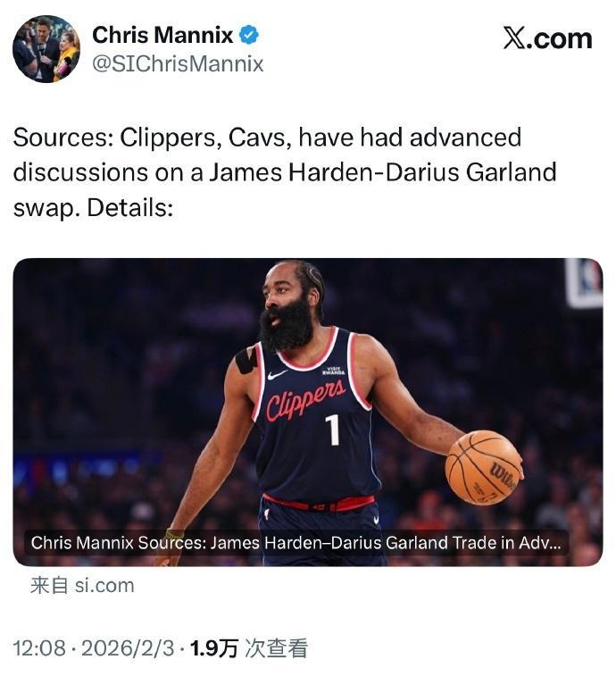
Task: Open the 1.9万 view count
Action: pos(214,648)
